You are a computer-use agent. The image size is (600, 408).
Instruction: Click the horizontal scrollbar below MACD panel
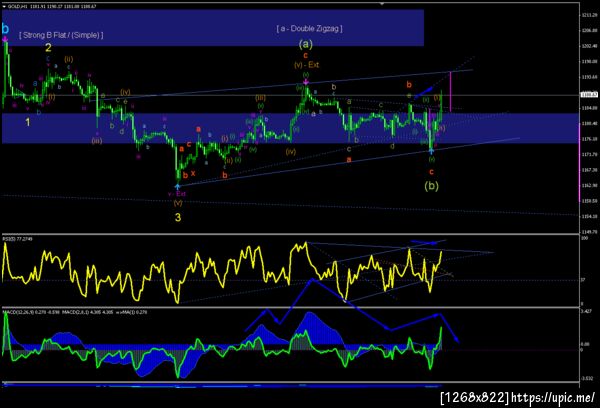coord(222,385)
